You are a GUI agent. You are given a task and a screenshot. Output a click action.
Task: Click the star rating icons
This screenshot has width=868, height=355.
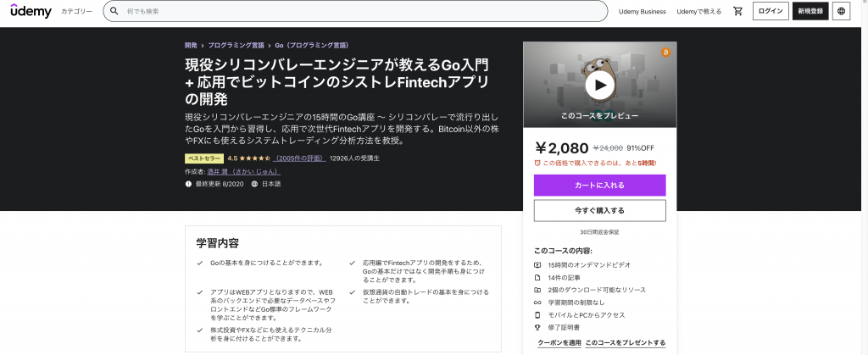pyautogui.click(x=254, y=158)
